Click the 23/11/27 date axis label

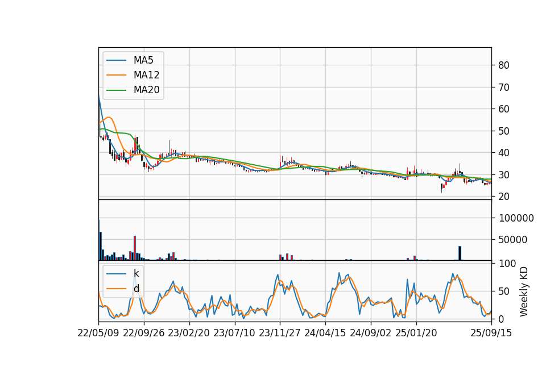point(280,333)
